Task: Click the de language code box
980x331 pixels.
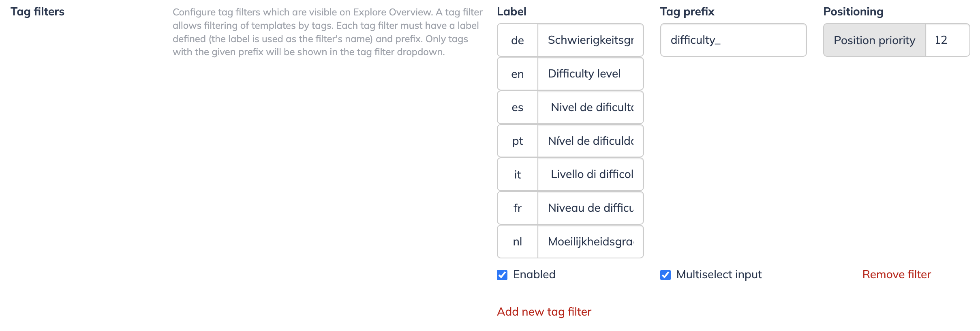Action: click(x=518, y=40)
